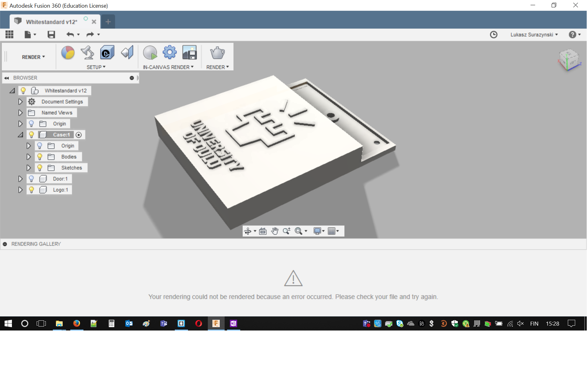Toggle visibility bulb of Logo:1
This screenshot has height=366, width=588.
31,190
